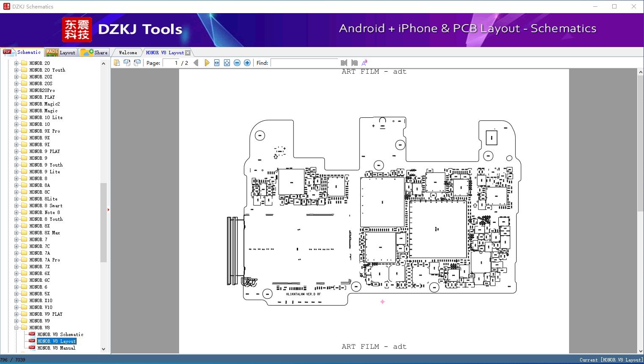The height and width of the screenshot is (364, 644).
Task: Select the HONOR Magic folder
Action: click(x=43, y=111)
